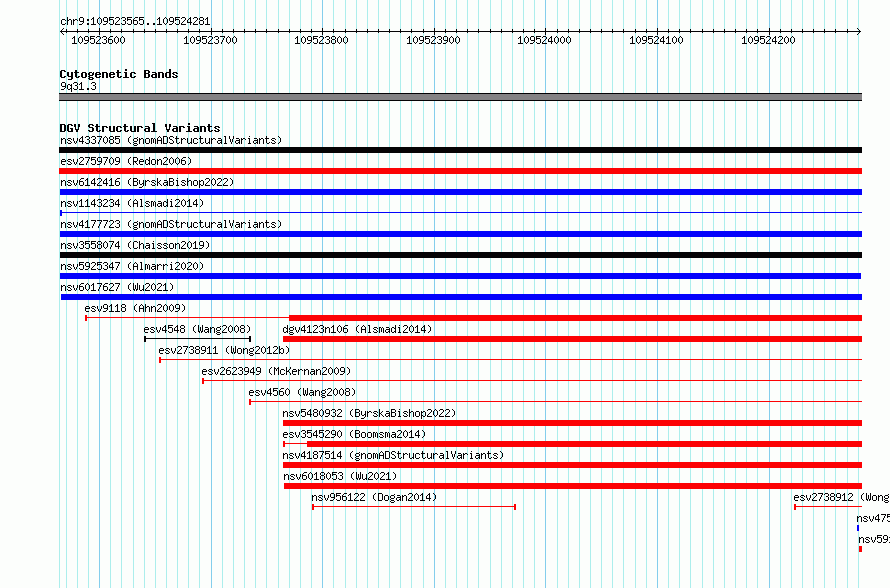This screenshot has height=588, width=890.
Task: Click the black bar under nsv4337085
Action: 460,150
